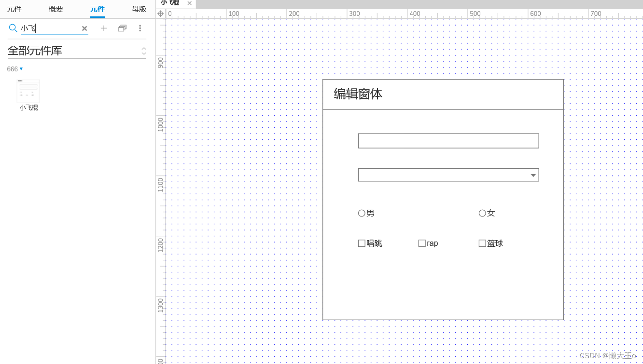The width and height of the screenshot is (643, 364).
Task: Open the 母版 tab
Action: coord(139,9)
